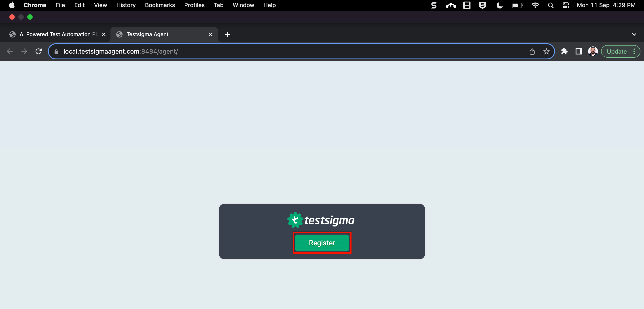644x309 pixels.
Task: Open Chrome extensions puzzle menu
Action: click(x=564, y=51)
